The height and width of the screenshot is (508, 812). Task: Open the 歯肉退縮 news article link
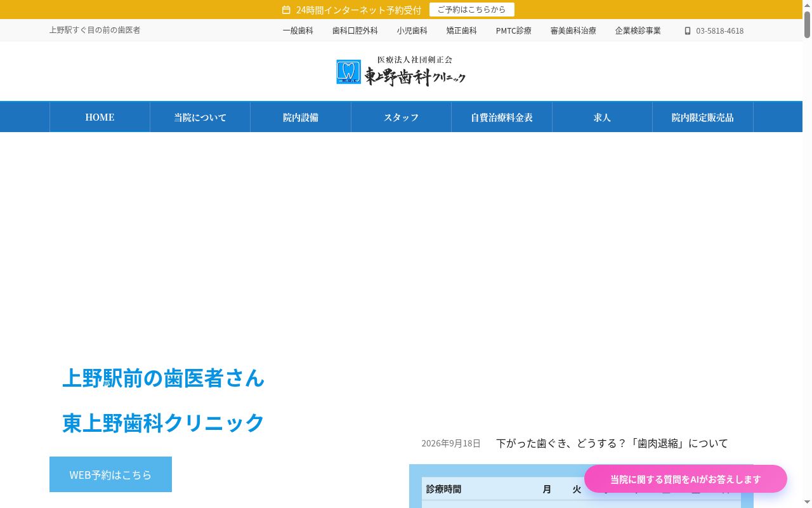coord(612,443)
